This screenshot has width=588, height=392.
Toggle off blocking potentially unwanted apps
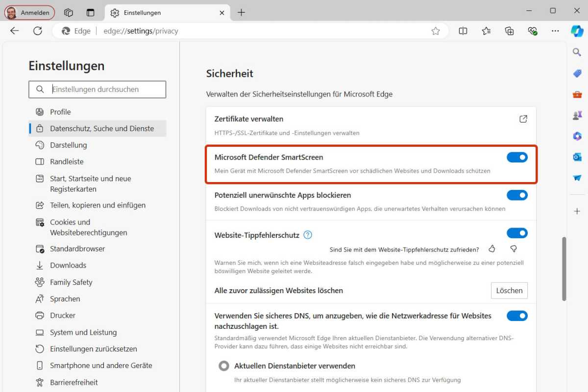point(517,195)
